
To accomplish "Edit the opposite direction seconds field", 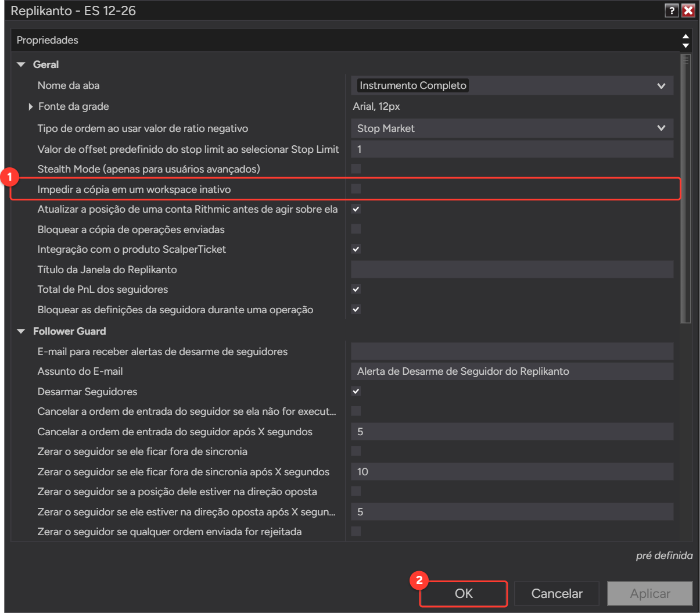I will 512,512.
